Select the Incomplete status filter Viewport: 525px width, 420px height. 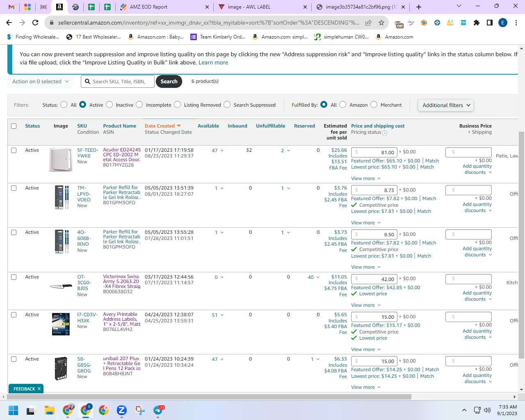pos(139,105)
